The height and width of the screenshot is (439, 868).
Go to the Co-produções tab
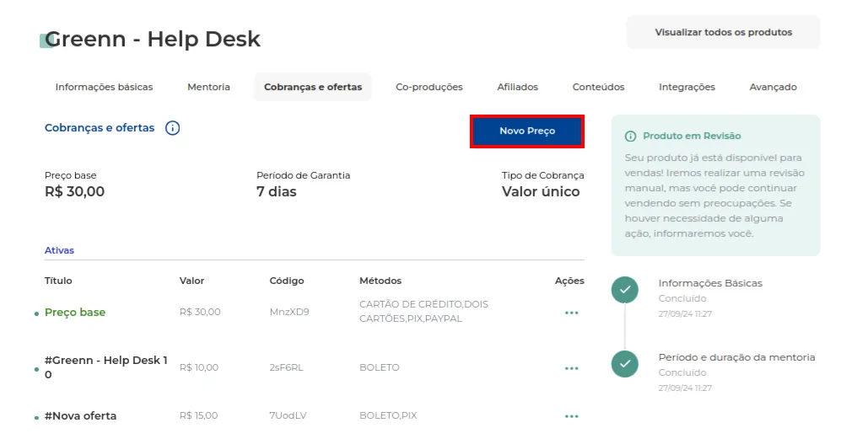(x=429, y=88)
